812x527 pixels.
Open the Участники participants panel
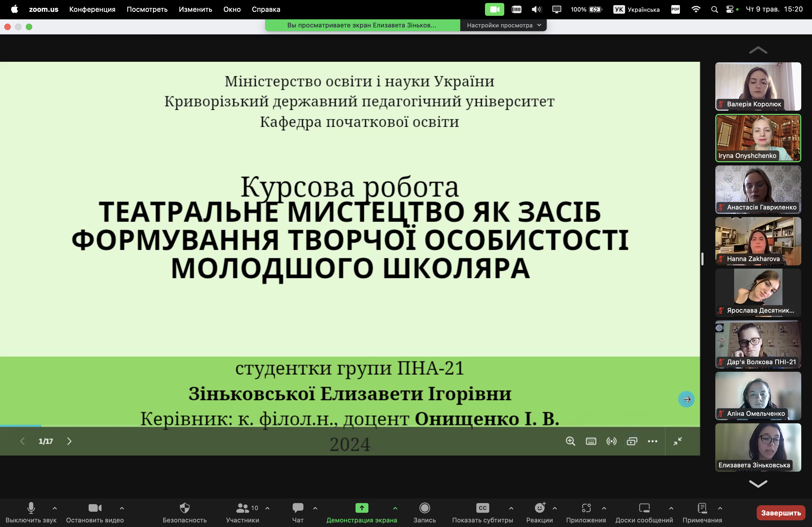click(242, 512)
